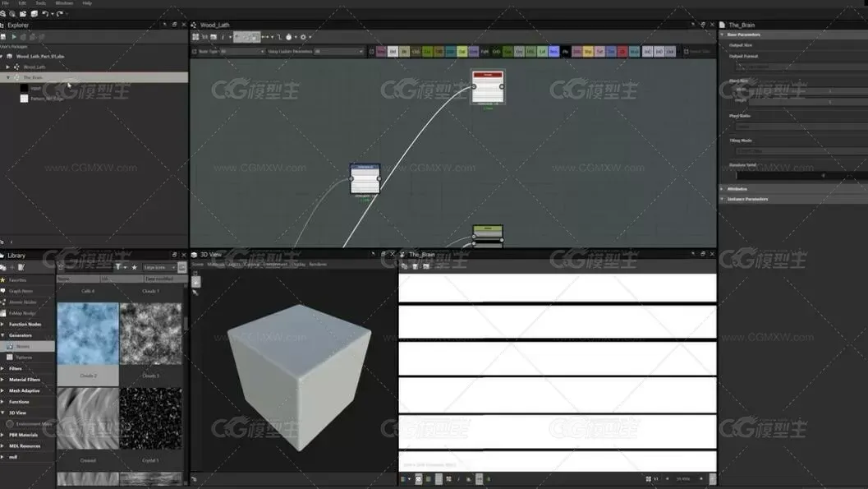The height and width of the screenshot is (489, 868).
Task: Click the bright blue node button in palette
Action: click(x=553, y=52)
